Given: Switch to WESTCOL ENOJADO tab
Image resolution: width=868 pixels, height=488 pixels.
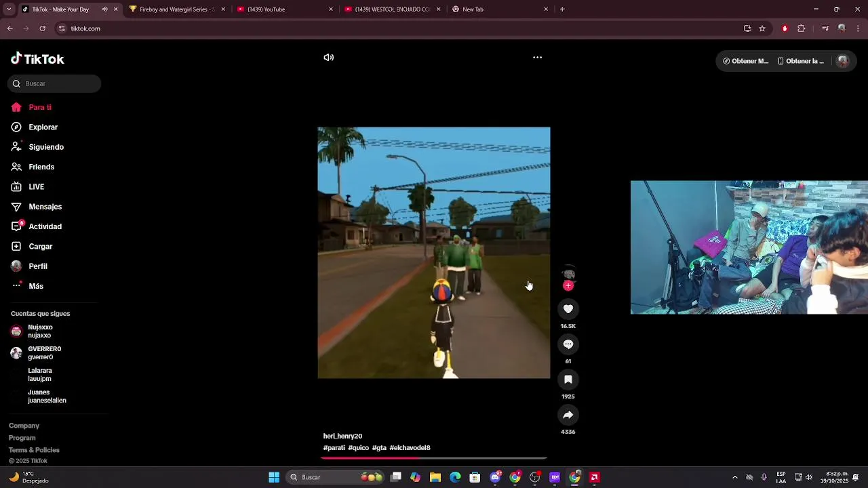Looking at the screenshot, I should (x=393, y=9).
